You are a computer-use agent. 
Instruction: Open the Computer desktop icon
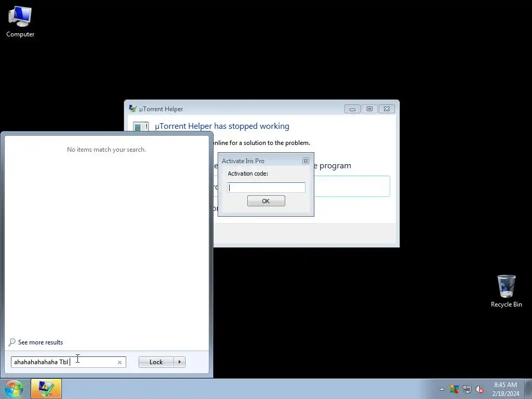coord(20,22)
